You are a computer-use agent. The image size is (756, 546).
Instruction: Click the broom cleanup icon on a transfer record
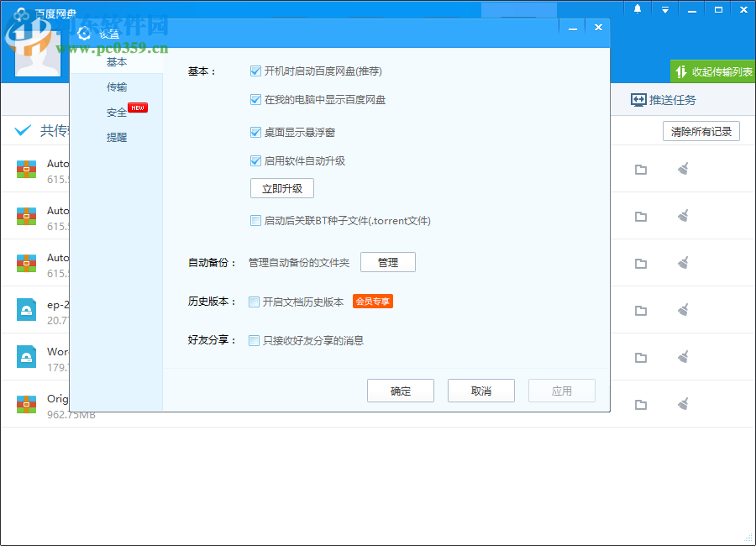coord(683,170)
